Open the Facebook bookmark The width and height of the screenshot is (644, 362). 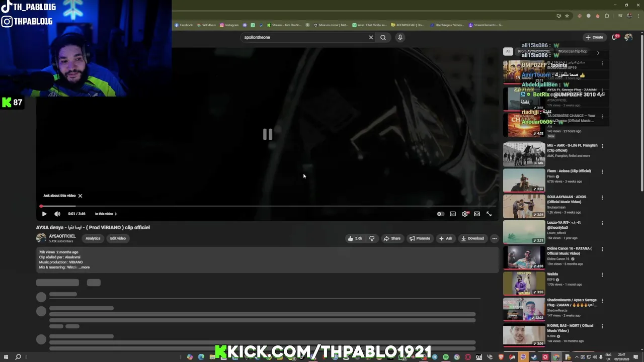[x=184, y=25]
